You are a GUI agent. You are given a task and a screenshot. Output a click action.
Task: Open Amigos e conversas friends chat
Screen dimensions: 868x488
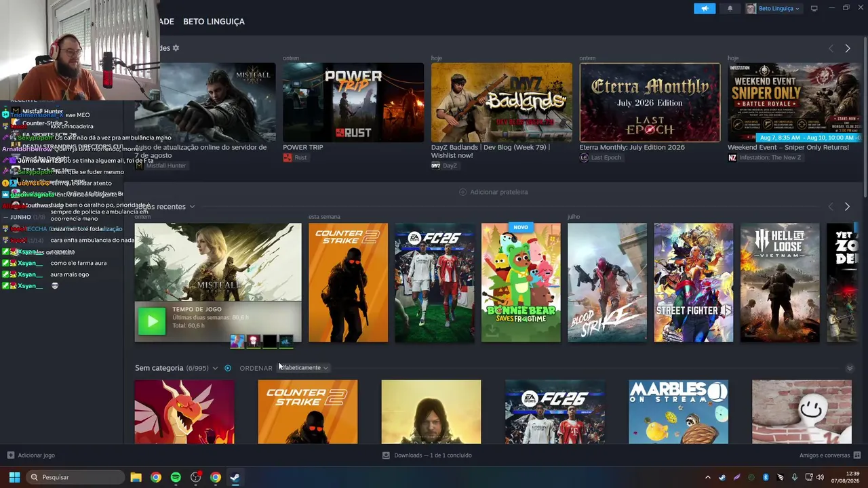pyautogui.click(x=830, y=455)
